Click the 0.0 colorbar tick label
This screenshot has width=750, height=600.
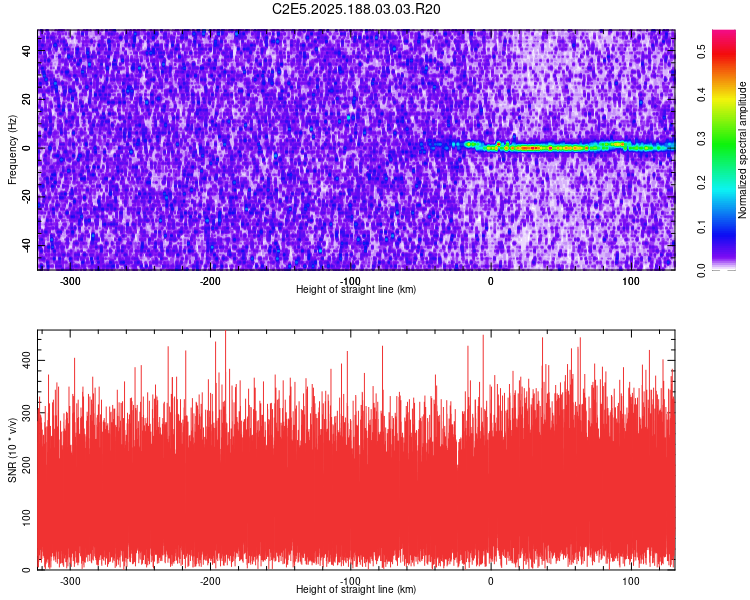[701, 270]
